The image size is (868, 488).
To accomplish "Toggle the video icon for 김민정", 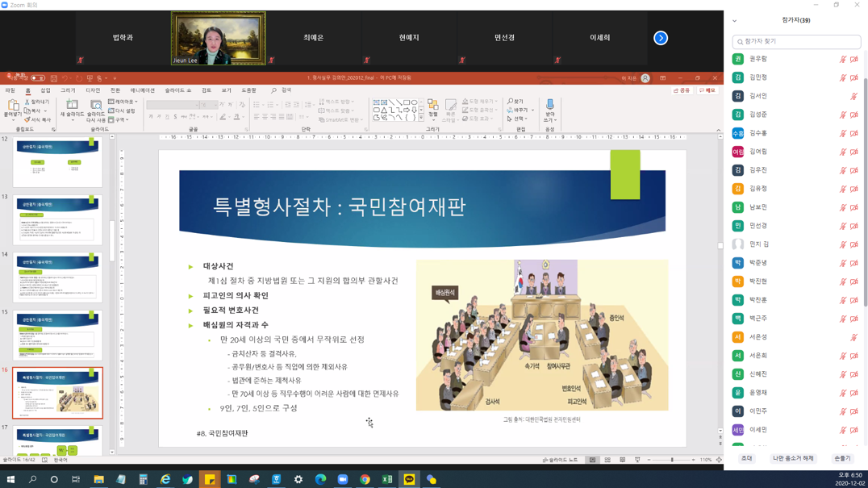I will point(854,77).
